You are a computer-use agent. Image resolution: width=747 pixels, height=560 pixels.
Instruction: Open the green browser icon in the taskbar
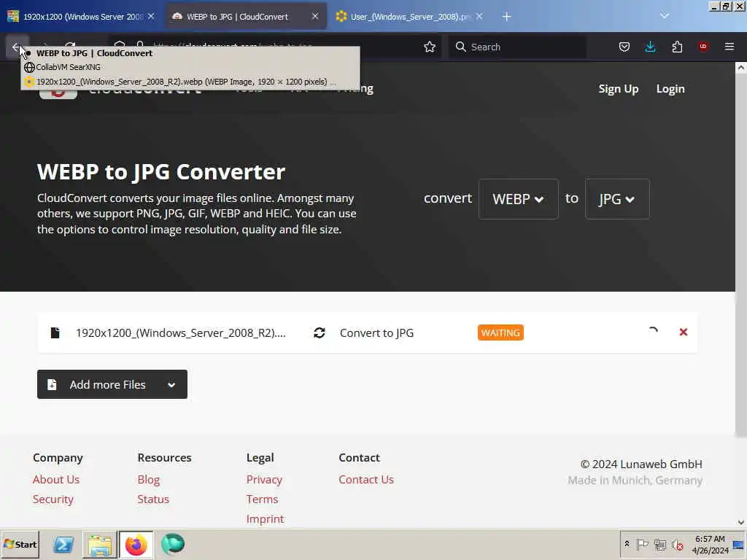tap(172, 544)
